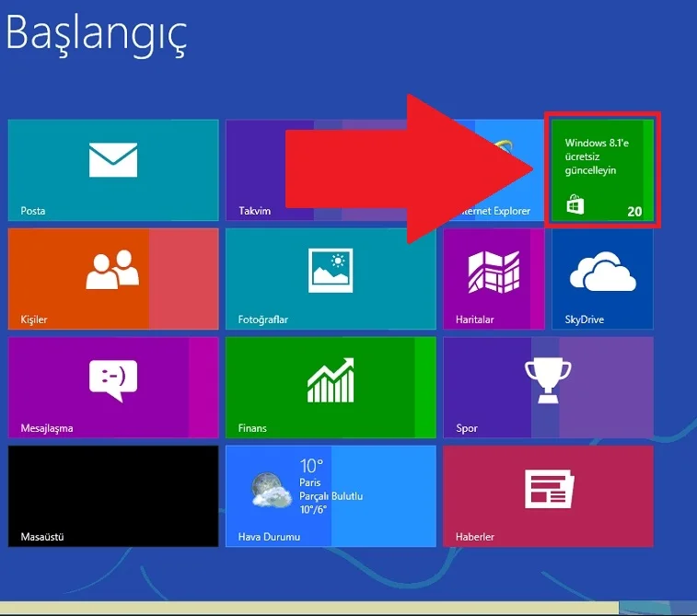Click the Hava Durumu tile label
The width and height of the screenshot is (697, 616).
tap(263, 537)
